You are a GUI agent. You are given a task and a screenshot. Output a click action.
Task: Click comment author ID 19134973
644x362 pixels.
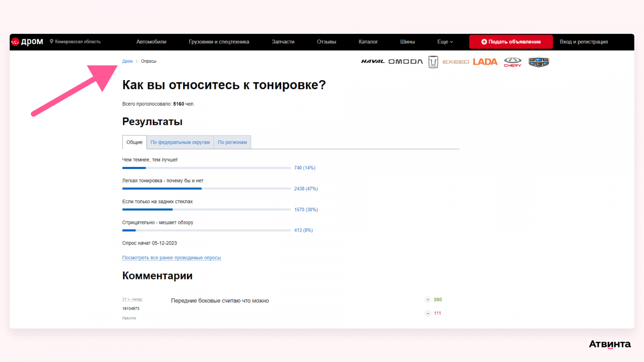point(131,309)
